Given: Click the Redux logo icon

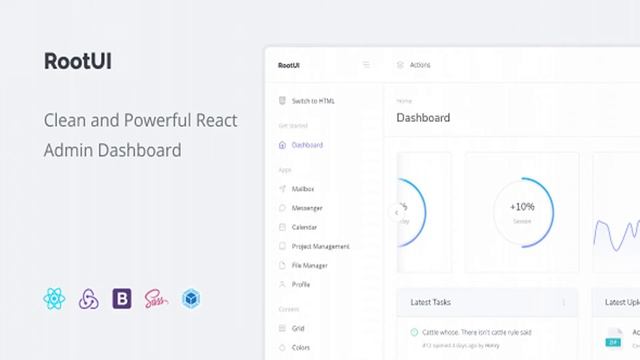Looking at the screenshot, I should (x=88, y=299).
